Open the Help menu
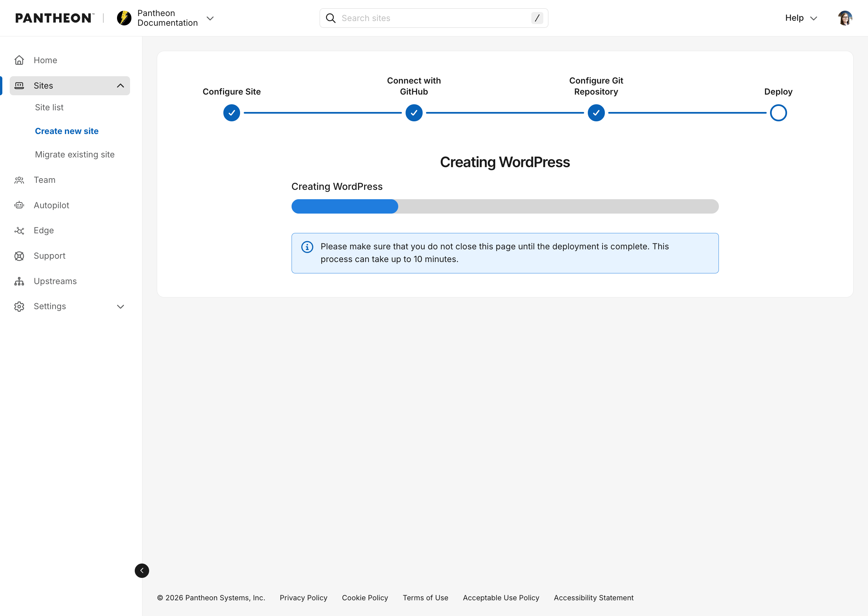868x616 pixels. [801, 18]
